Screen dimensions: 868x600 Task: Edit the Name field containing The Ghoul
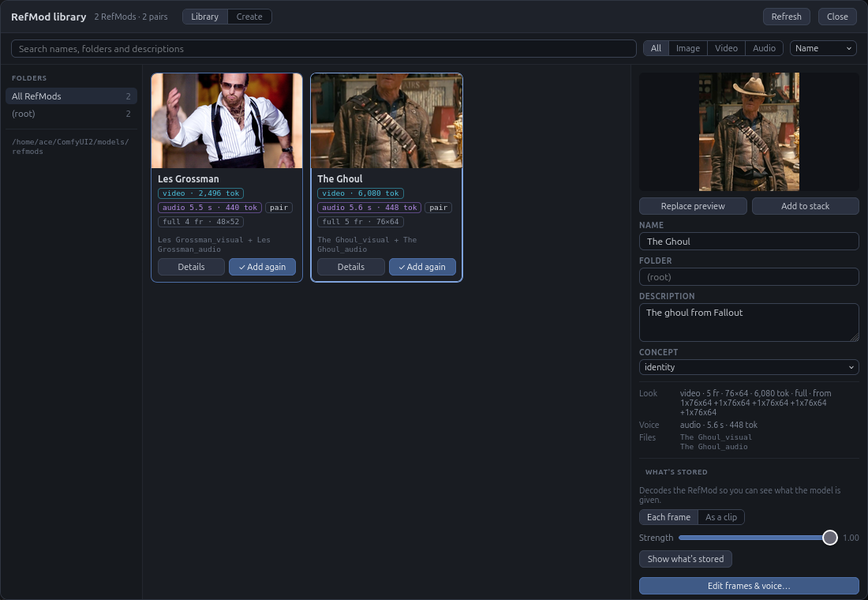[x=749, y=242]
